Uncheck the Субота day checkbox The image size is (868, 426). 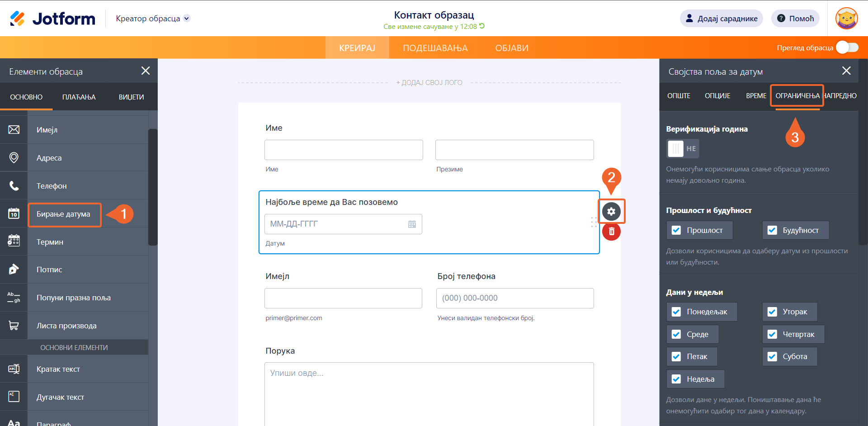pyautogui.click(x=772, y=356)
